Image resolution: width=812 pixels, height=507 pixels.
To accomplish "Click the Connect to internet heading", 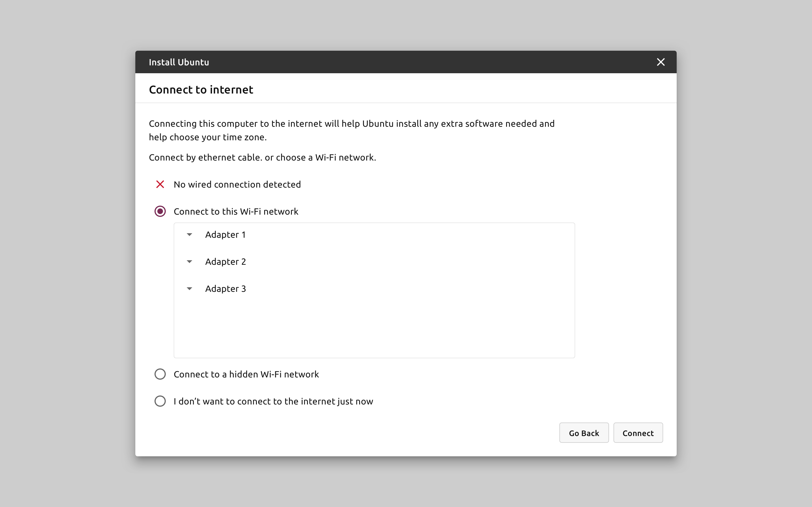I will tap(201, 90).
